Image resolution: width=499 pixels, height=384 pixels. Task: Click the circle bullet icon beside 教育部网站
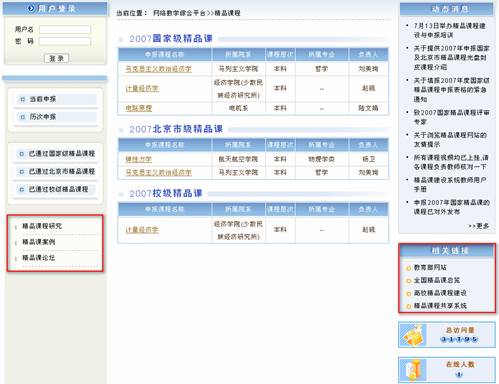tap(408, 268)
